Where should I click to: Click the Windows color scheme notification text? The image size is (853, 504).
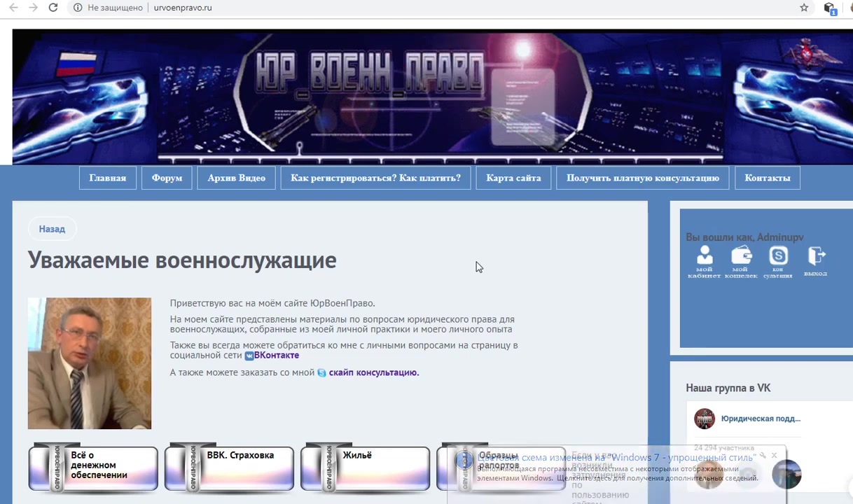[616, 457]
